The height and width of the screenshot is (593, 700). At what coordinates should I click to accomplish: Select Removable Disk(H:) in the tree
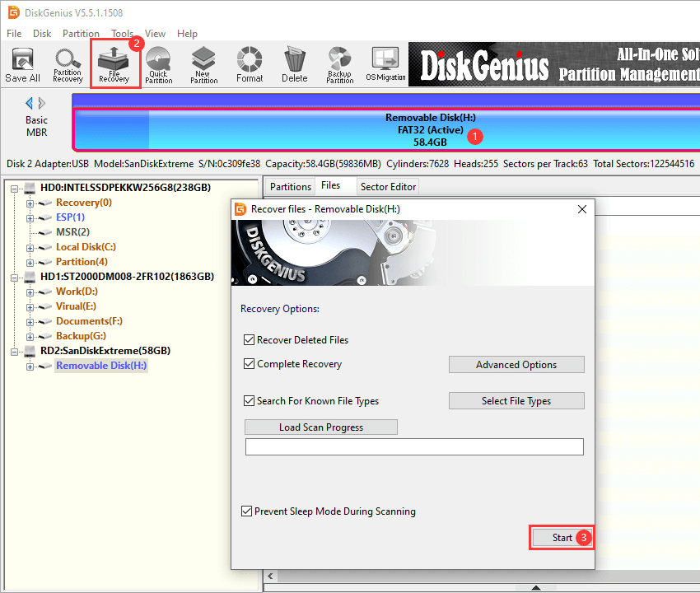tap(101, 366)
